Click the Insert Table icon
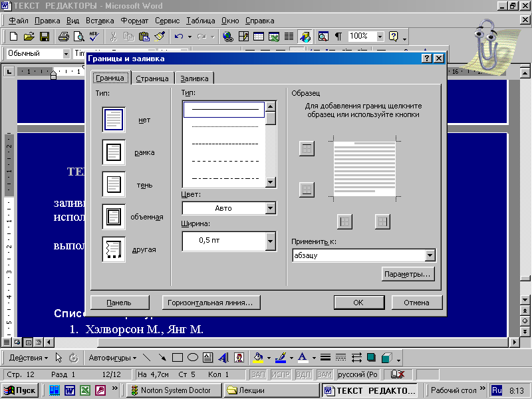The height and width of the screenshot is (399, 532). click(x=259, y=37)
